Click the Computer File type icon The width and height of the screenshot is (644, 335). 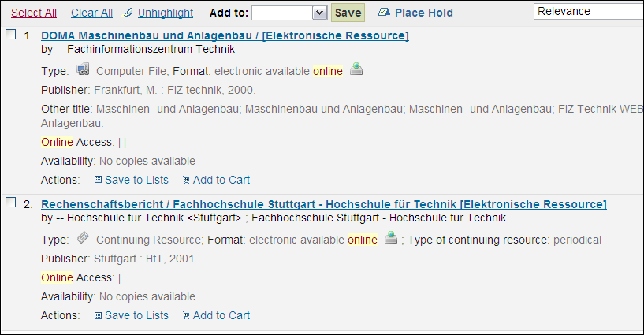(84, 70)
